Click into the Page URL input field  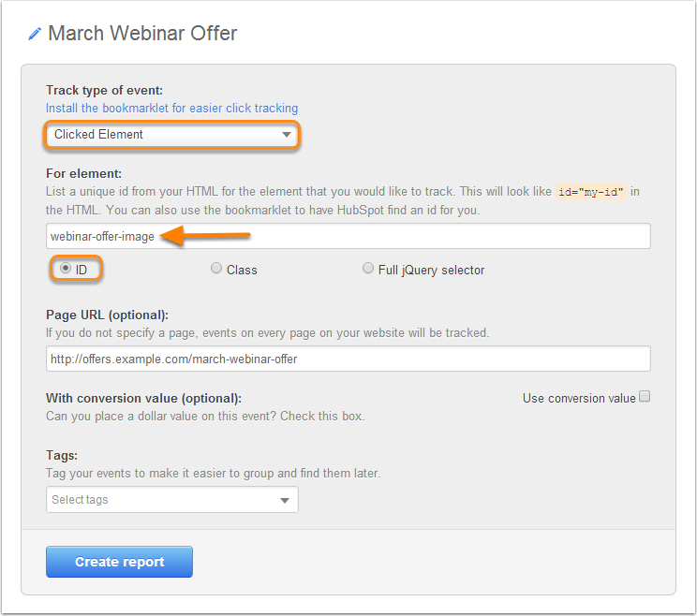[348, 359]
